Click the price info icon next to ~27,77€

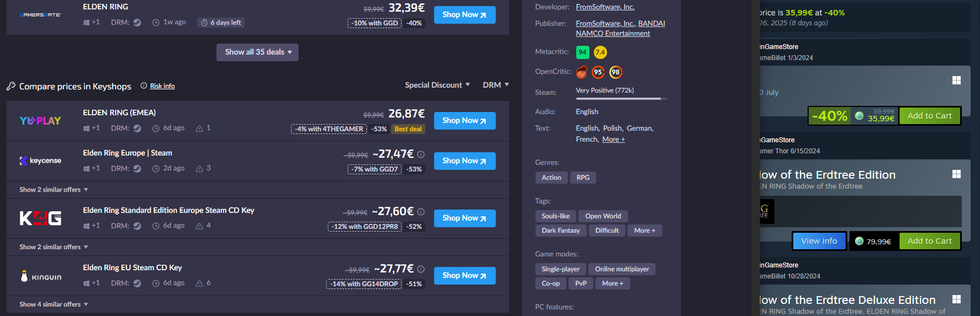421,269
